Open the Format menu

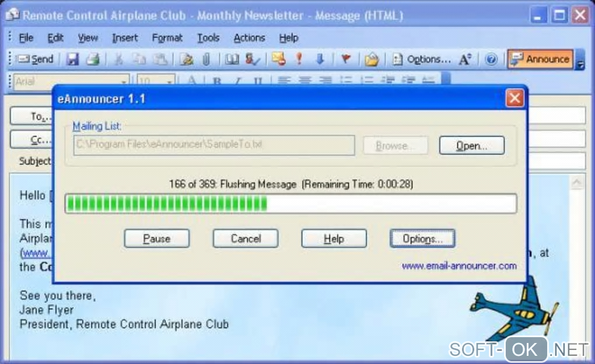[x=167, y=38]
